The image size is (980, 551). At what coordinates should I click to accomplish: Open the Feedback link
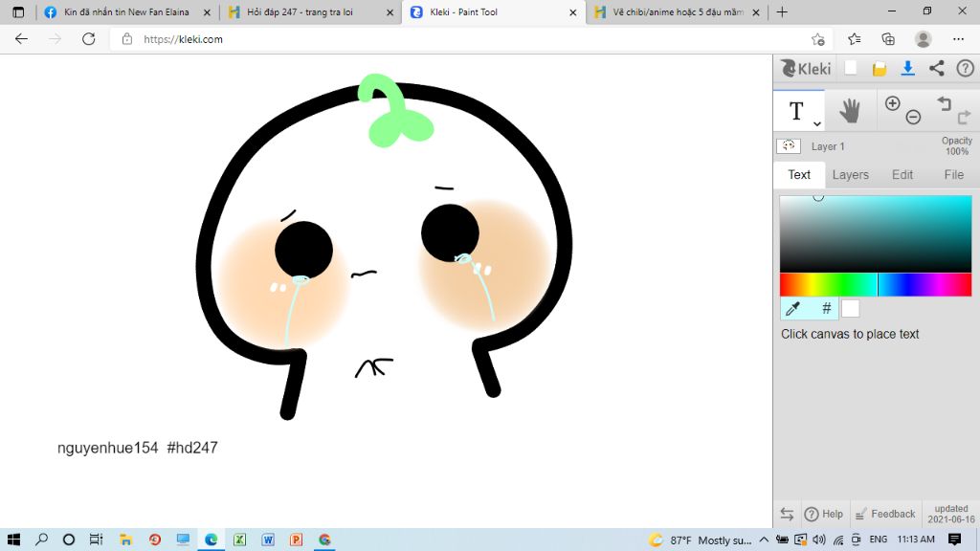click(x=884, y=514)
